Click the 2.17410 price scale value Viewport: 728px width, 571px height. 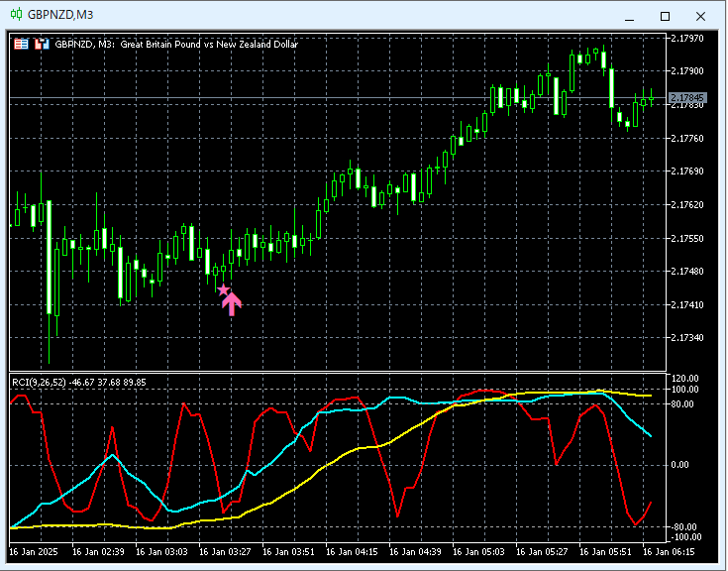pos(687,305)
